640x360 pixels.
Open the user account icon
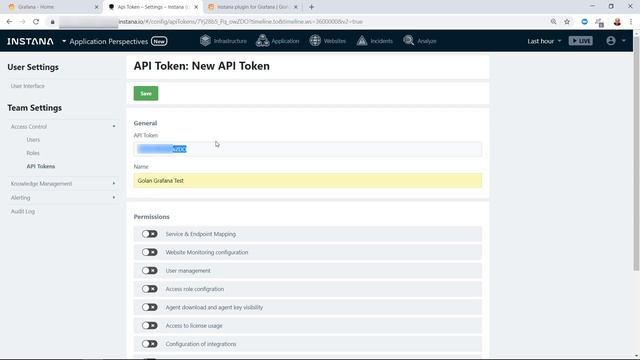(x=611, y=40)
